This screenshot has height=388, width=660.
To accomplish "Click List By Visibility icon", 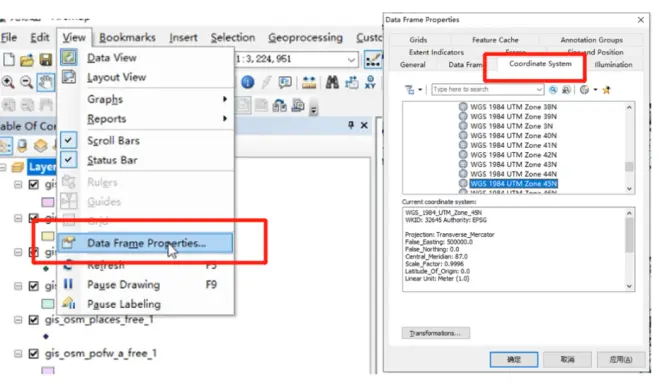I will click(x=40, y=146).
